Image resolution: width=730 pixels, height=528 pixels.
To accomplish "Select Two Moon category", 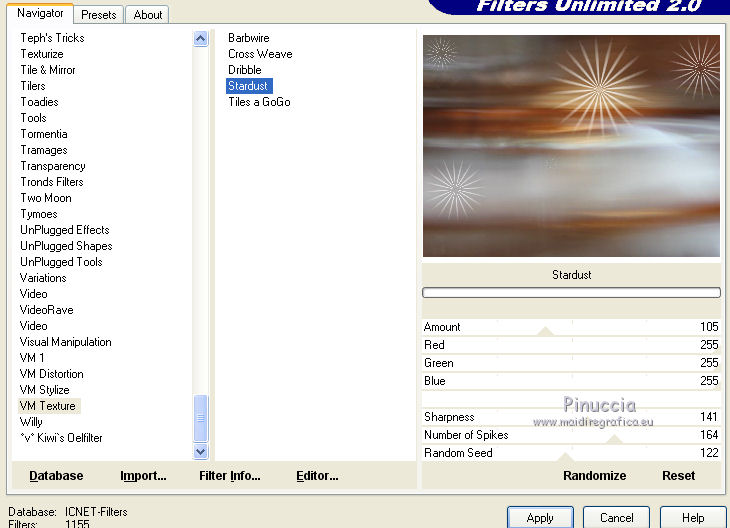I will point(46,198).
